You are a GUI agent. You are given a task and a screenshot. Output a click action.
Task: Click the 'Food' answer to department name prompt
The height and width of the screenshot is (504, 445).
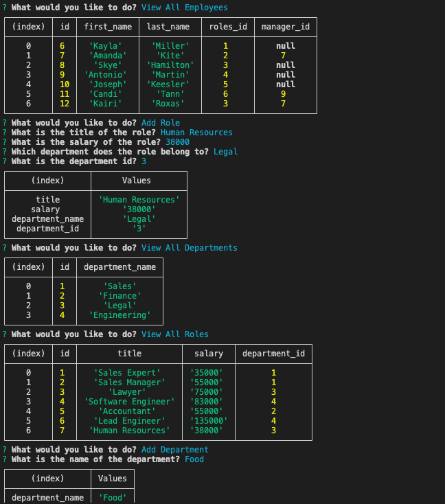(194, 459)
